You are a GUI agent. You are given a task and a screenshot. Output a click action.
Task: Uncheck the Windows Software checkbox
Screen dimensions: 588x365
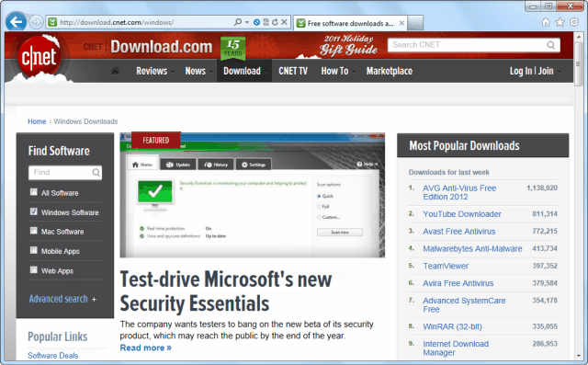coord(34,211)
